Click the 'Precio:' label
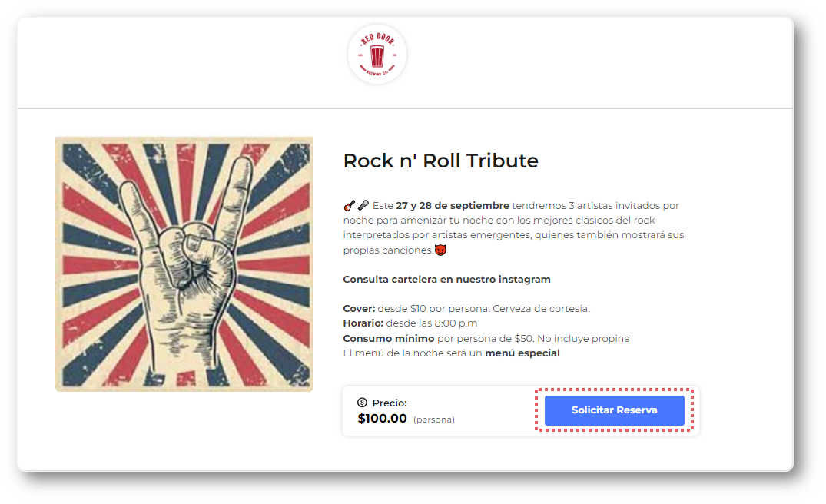 click(x=390, y=403)
